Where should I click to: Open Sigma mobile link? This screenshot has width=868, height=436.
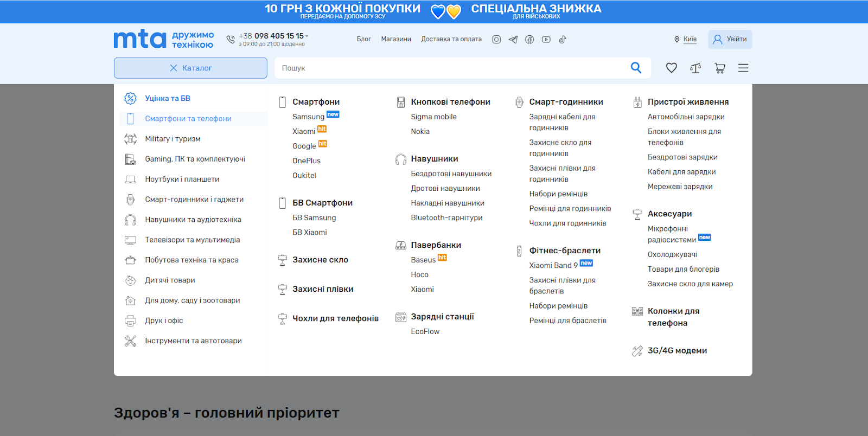coord(433,117)
